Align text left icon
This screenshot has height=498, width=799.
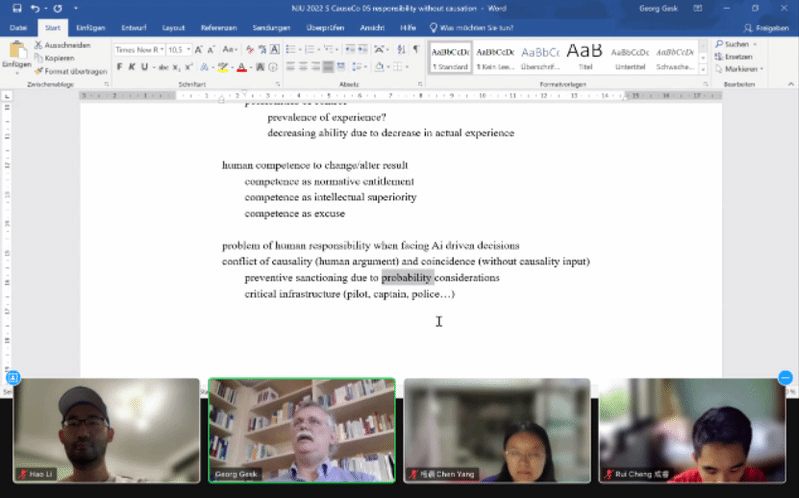pyautogui.click(x=290, y=67)
